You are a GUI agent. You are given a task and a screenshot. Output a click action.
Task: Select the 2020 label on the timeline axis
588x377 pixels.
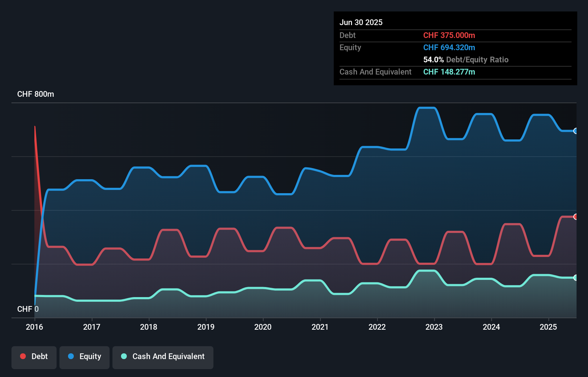tap(263, 327)
